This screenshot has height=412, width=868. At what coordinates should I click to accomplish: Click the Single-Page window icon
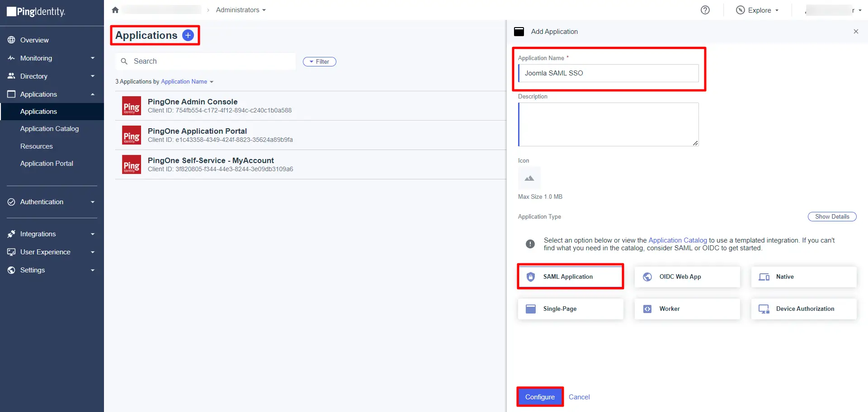coord(531,309)
